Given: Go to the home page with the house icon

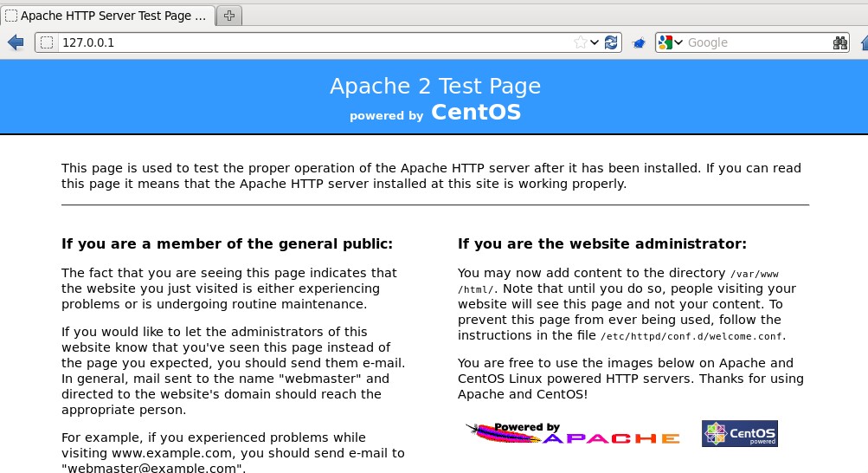Looking at the screenshot, I should point(865,42).
